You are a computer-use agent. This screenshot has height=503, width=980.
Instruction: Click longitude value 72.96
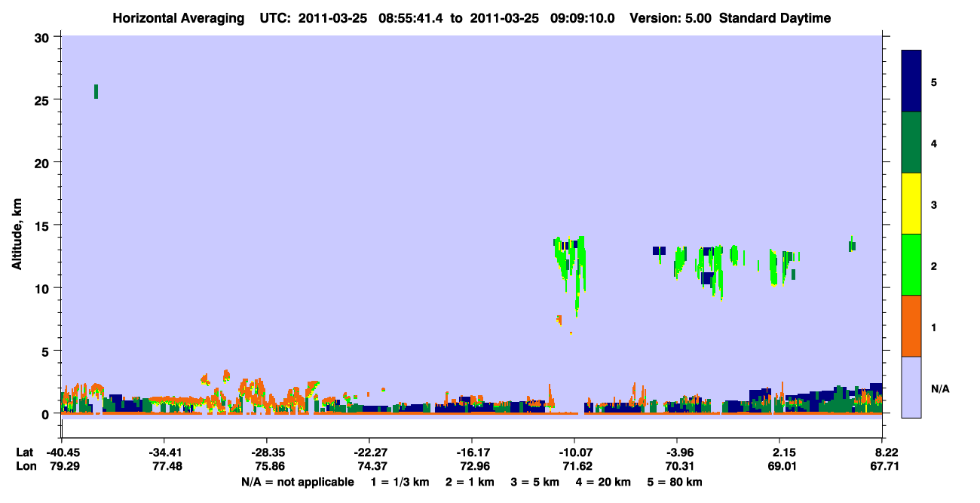[474, 467]
